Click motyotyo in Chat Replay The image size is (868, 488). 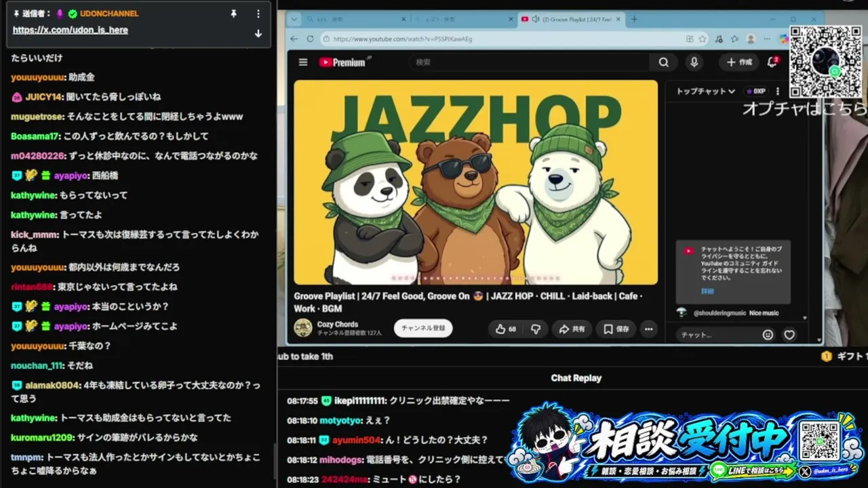340,420
